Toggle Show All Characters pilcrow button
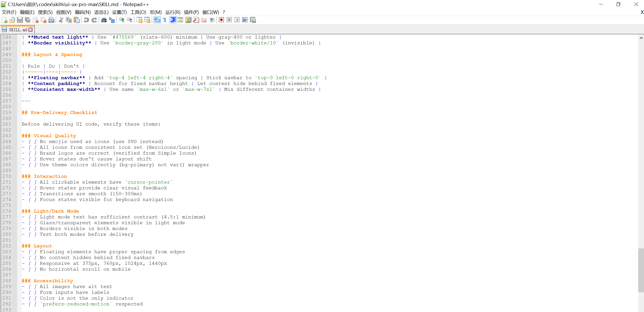Image resolution: width=644 pixels, height=312 pixels. [x=165, y=20]
